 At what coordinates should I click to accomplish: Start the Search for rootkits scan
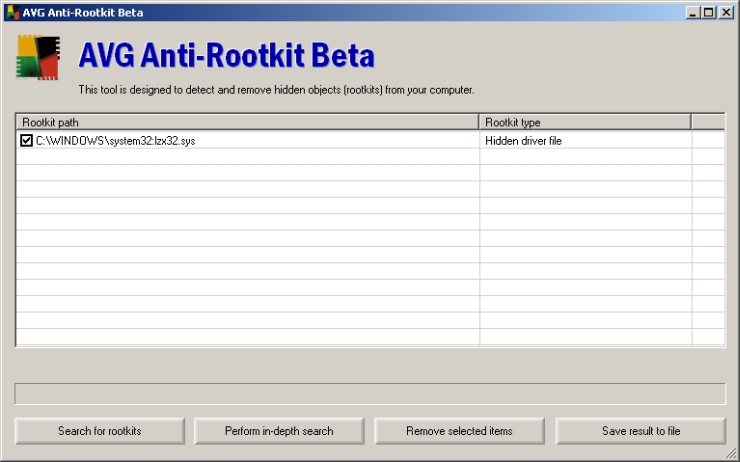[x=99, y=431]
